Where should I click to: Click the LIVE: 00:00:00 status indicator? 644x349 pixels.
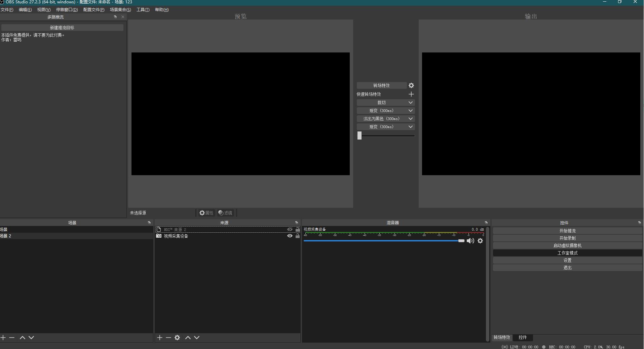click(520, 347)
